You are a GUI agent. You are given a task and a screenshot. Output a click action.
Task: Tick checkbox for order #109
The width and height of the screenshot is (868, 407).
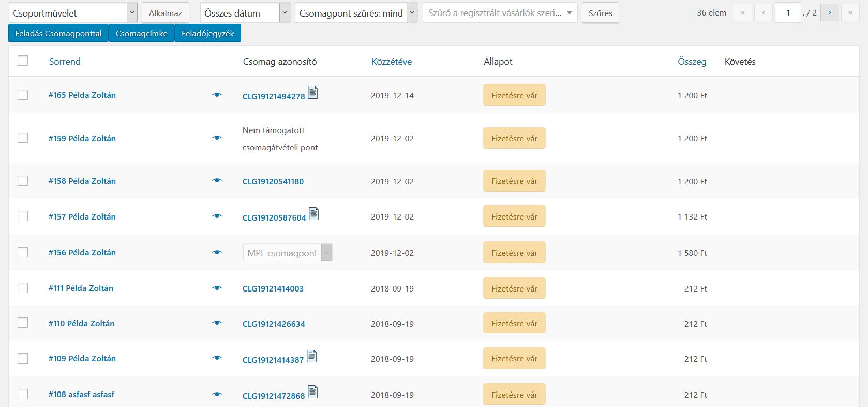(x=23, y=358)
